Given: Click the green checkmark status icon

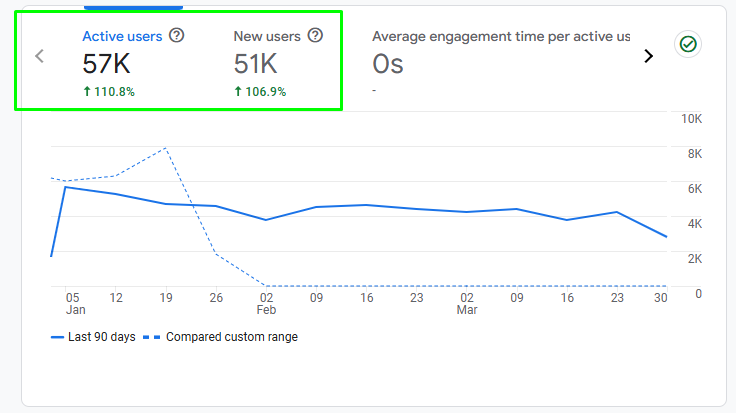Looking at the screenshot, I should (688, 44).
